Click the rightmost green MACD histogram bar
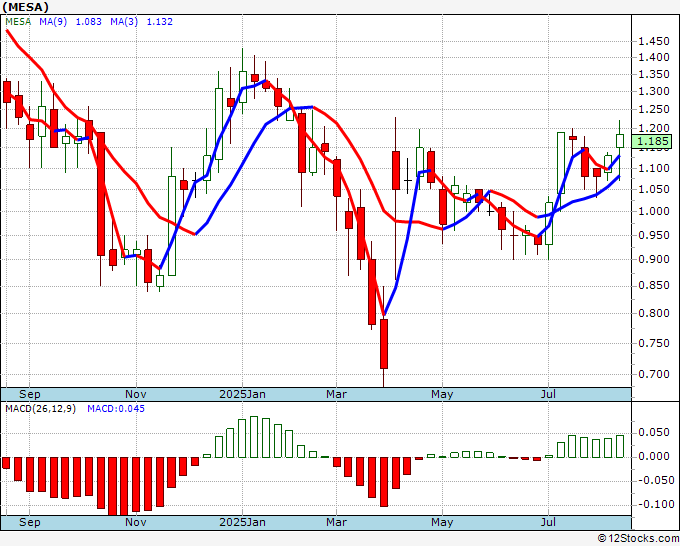 point(620,446)
